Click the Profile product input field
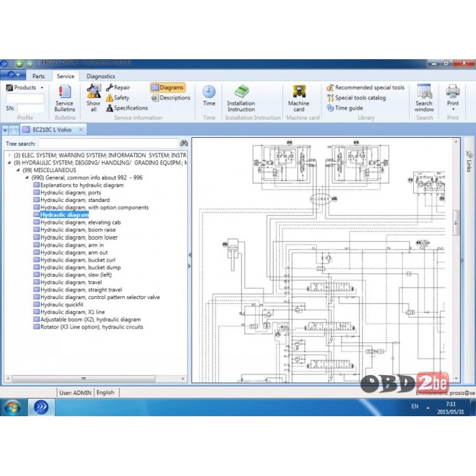 coord(25,98)
